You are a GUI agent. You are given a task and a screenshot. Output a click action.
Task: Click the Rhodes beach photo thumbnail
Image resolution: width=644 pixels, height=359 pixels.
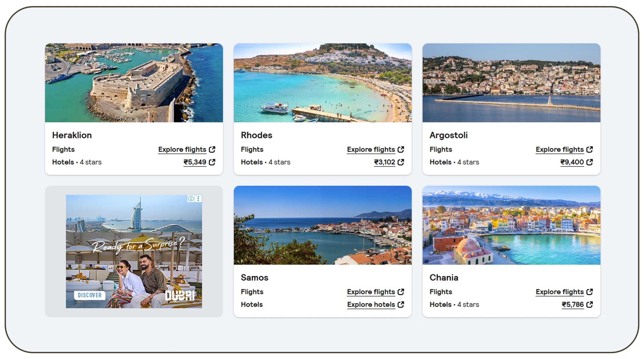coord(322,83)
